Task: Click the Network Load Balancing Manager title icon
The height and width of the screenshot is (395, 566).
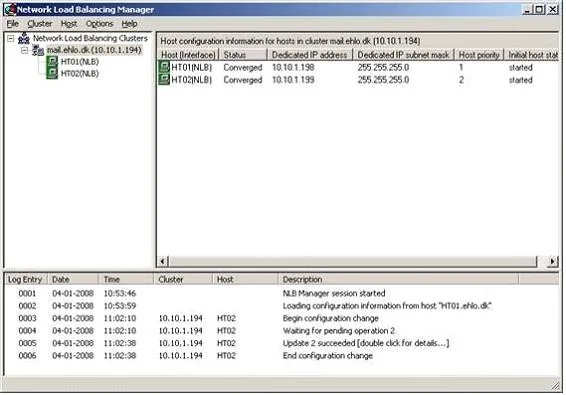Action: pyautogui.click(x=10, y=9)
